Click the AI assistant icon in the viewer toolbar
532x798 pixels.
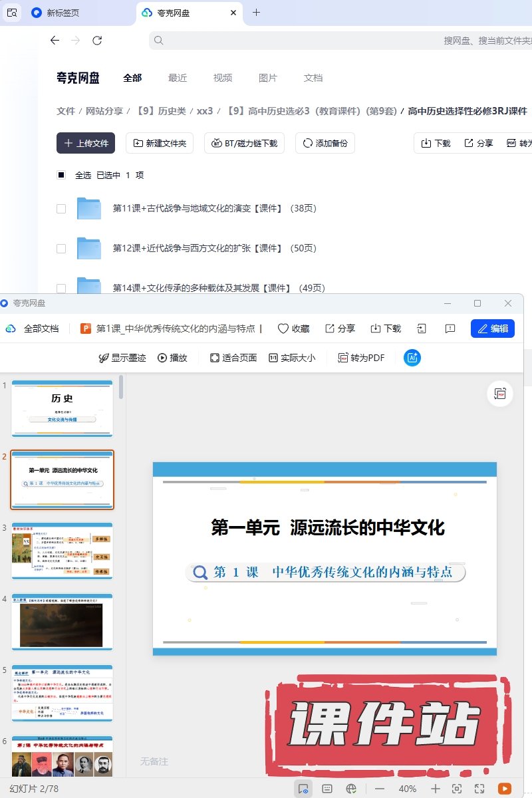[x=412, y=358]
